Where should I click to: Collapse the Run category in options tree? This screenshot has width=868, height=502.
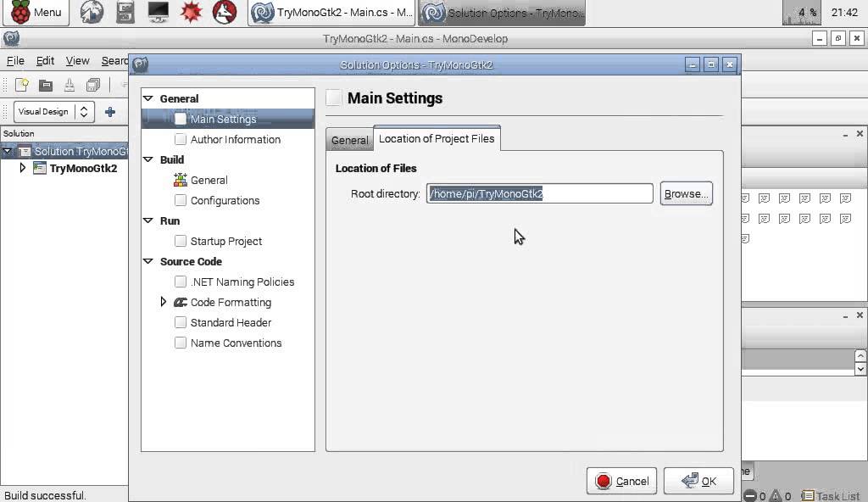pyautogui.click(x=147, y=220)
